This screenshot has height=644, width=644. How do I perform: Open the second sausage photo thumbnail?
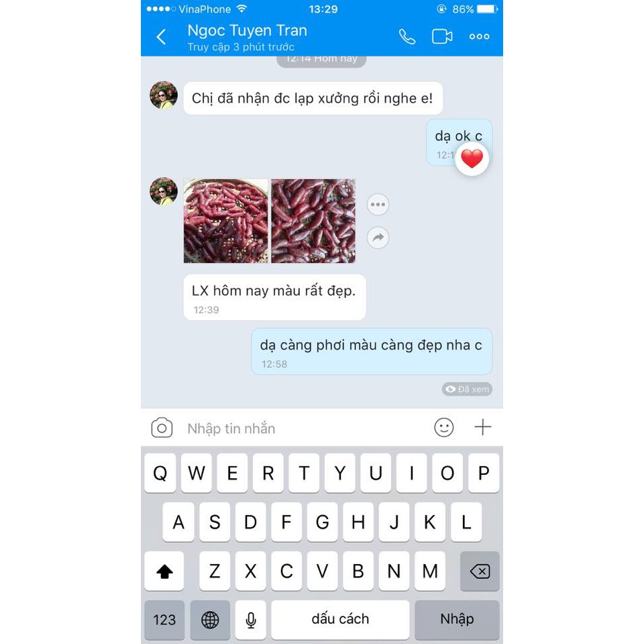coord(313,221)
